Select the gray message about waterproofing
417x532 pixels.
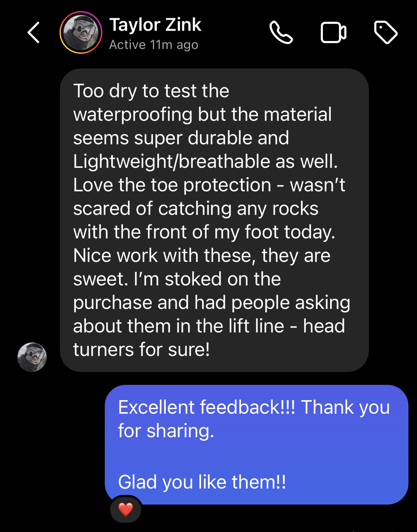click(x=214, y=220)
